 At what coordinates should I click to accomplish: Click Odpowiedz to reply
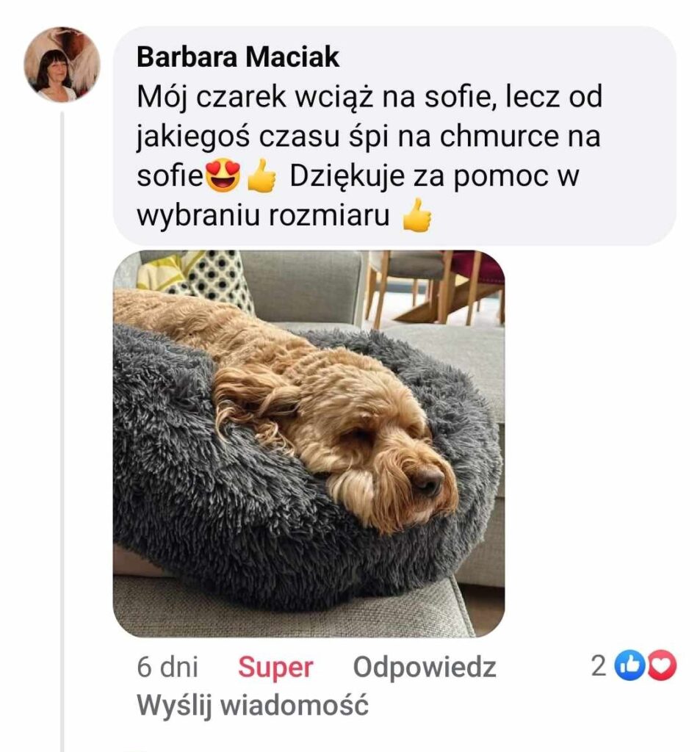click(x=424, y=667)
